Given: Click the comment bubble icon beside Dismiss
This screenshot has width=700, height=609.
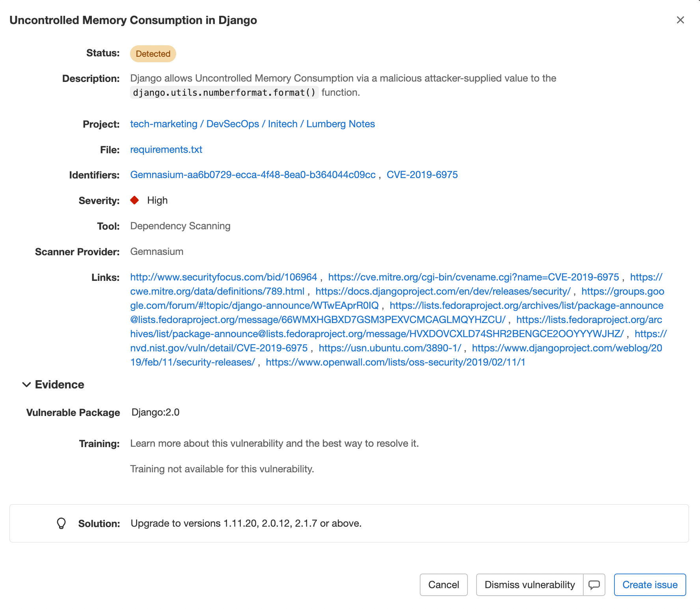Looking at the screenshot, I should point(594,585).
